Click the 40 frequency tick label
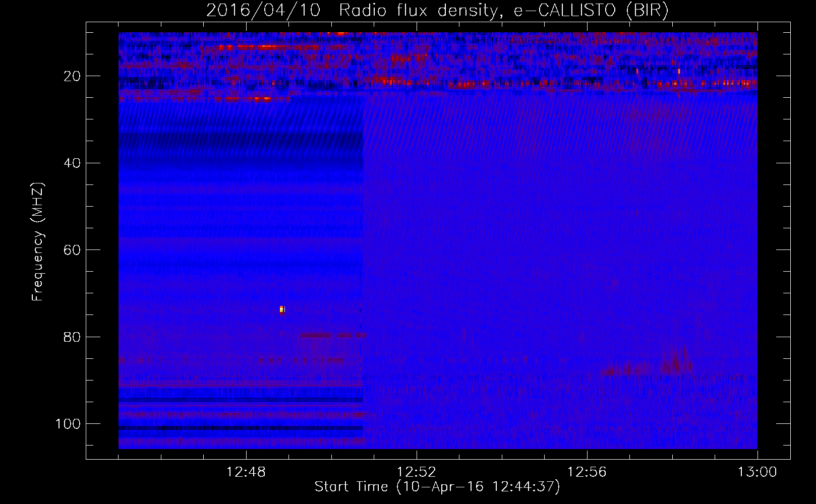The width and height of the screenshot is (816, 504). tap(73, 163)
